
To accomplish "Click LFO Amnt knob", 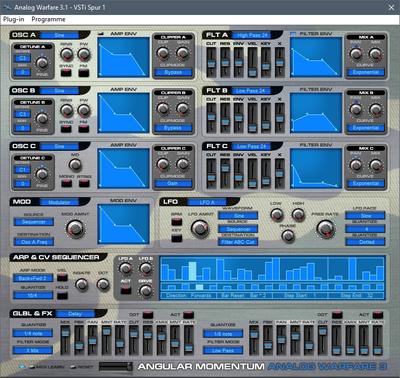I will click(199, 228).
